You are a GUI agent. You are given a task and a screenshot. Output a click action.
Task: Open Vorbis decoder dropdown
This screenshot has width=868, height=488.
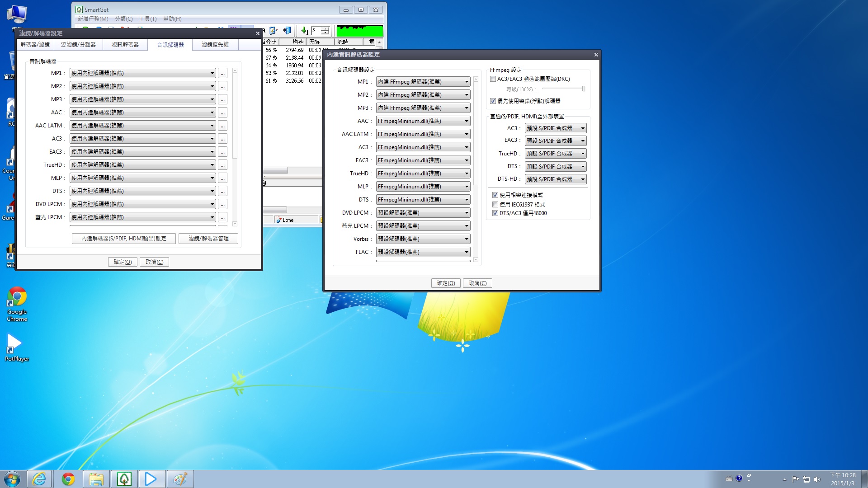[x=423, y=239]
